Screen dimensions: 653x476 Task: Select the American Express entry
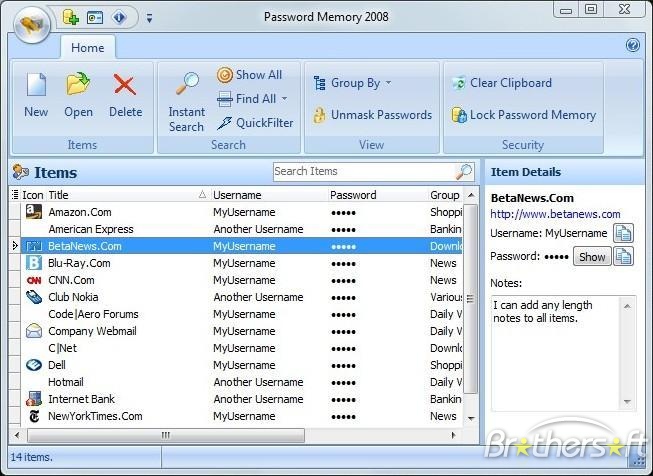point(91,229)
